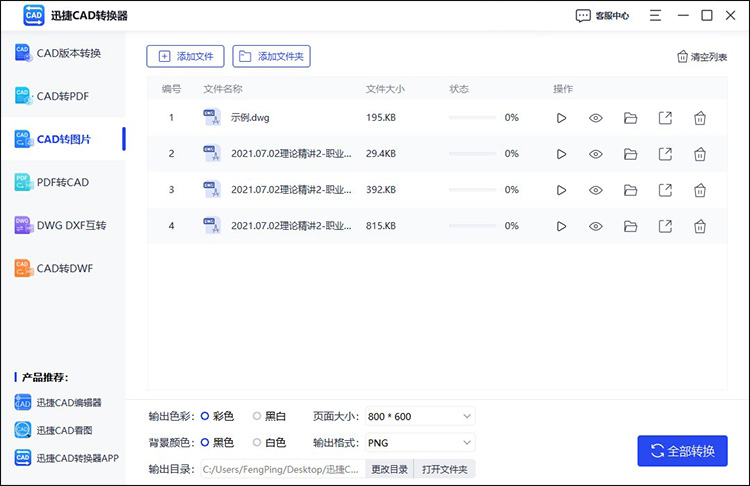Open the file location folder for 示例.dwg
Screen dimensions: 750x486
pyautogui.click(x=630, y=118)
